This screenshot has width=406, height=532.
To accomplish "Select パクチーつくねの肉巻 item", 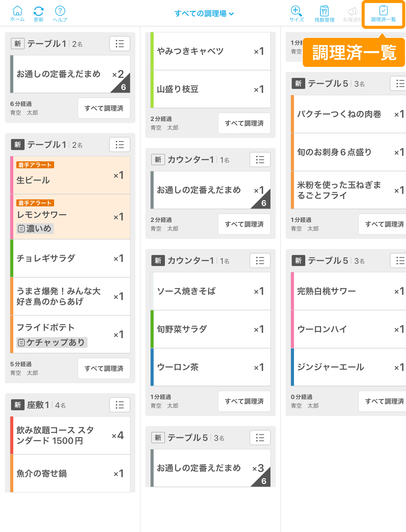I will [348, 114].
